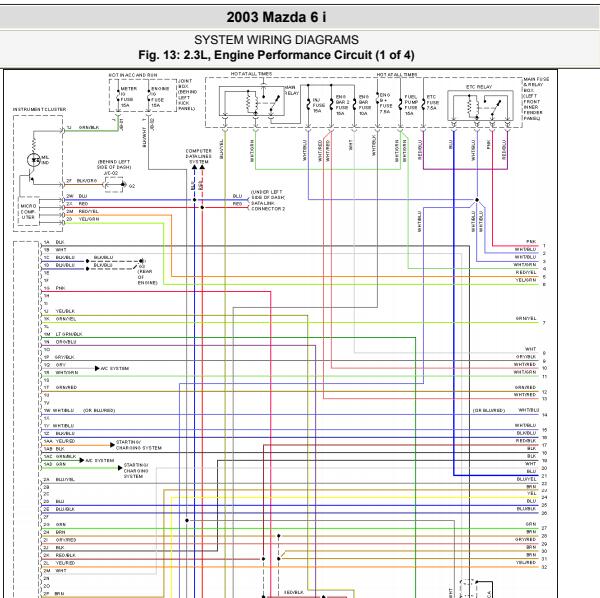Click the 'RED/YEL 5' right-edge wire label
This screenshot has height=598, width=600.
pyautogui.click(x=531, y=274)
